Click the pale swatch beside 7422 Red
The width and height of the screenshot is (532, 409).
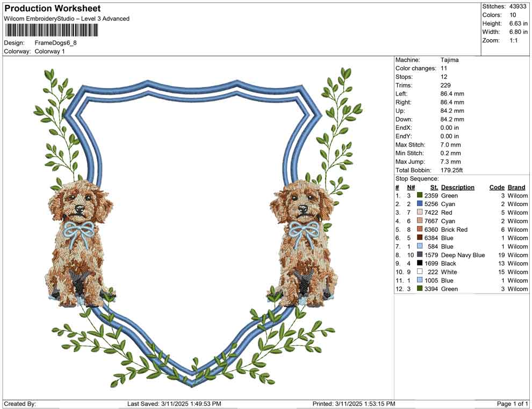pos(420,212)
